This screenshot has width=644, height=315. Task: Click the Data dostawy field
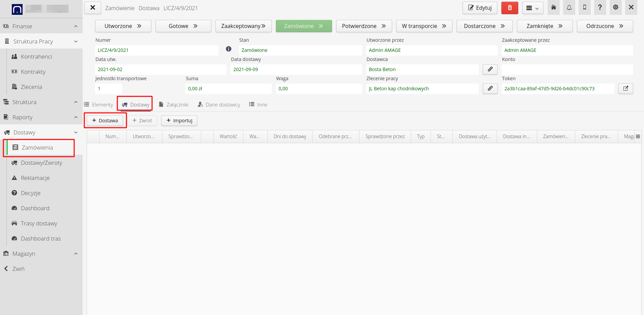click(296, 69)
